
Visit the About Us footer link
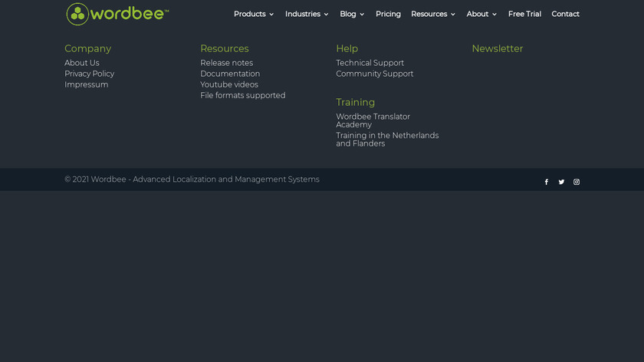[x=82, y=63]
